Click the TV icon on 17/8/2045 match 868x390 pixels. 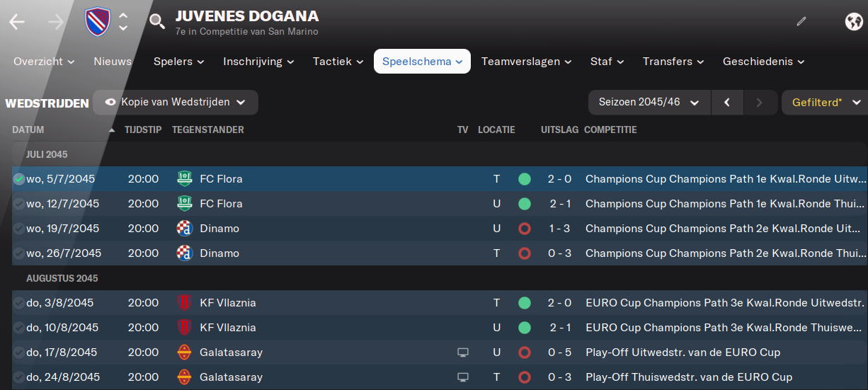pos(463,352)
